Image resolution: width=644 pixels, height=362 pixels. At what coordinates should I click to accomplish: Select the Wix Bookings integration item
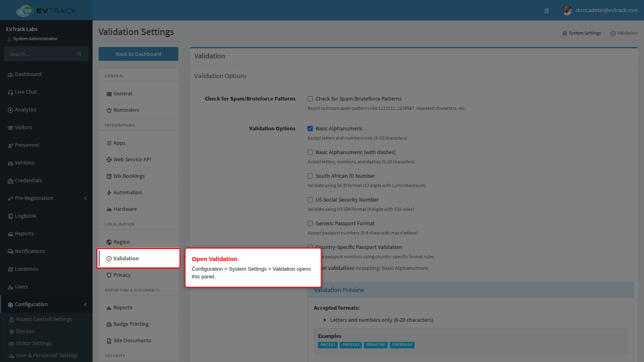pyautogui.click(x=138, y=176)
